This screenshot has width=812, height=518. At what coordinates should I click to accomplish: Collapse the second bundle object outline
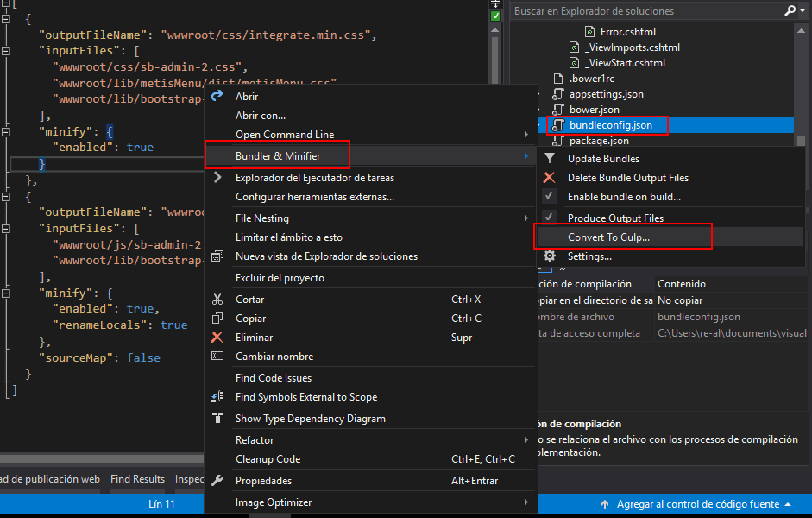coord(6,196)
